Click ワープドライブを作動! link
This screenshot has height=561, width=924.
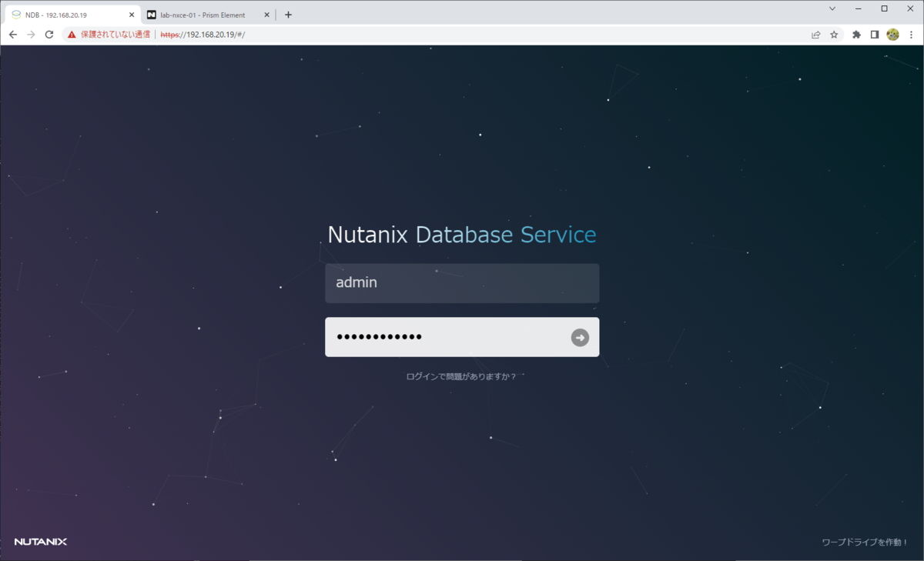point(865,543)
